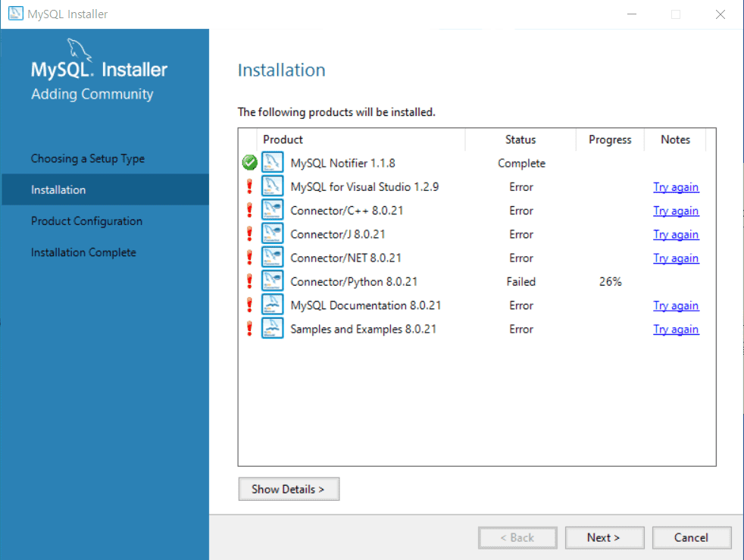Click Try again for MySQL Documentation 8.0.21
The height and width of the screenshot is (560, 744).
pos(676,305)
